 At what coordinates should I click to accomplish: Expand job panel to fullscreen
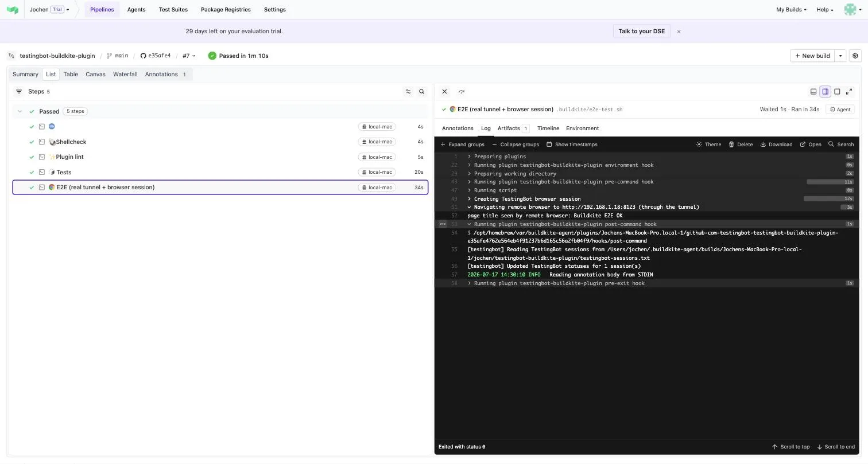(849, 92)
